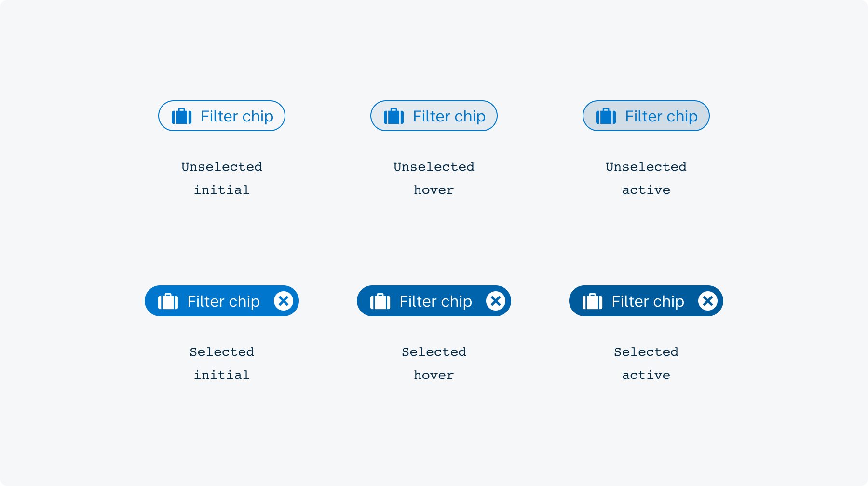The height and width of the screenshot is (486, 868).
Task: Remove the Selected active chip via X icon
Action: 708,301
